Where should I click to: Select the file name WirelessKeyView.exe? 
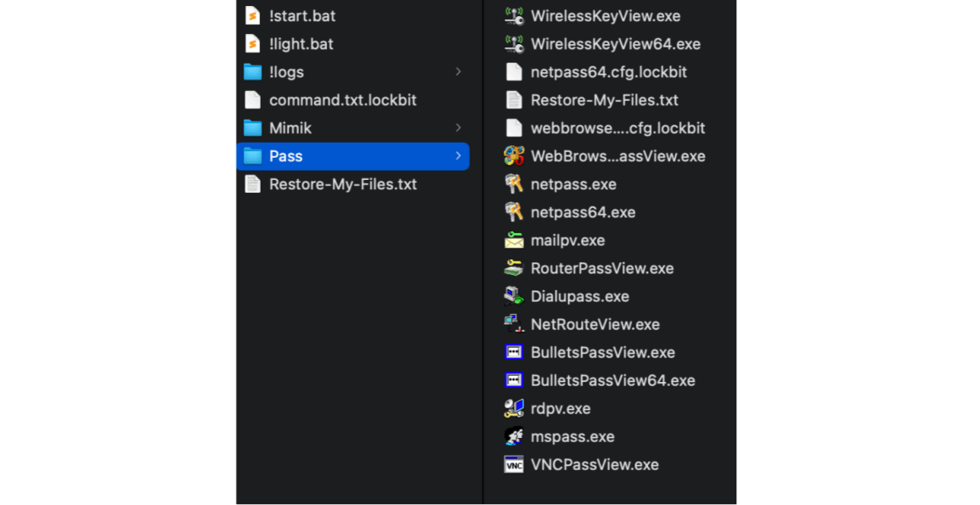[605, 15]
